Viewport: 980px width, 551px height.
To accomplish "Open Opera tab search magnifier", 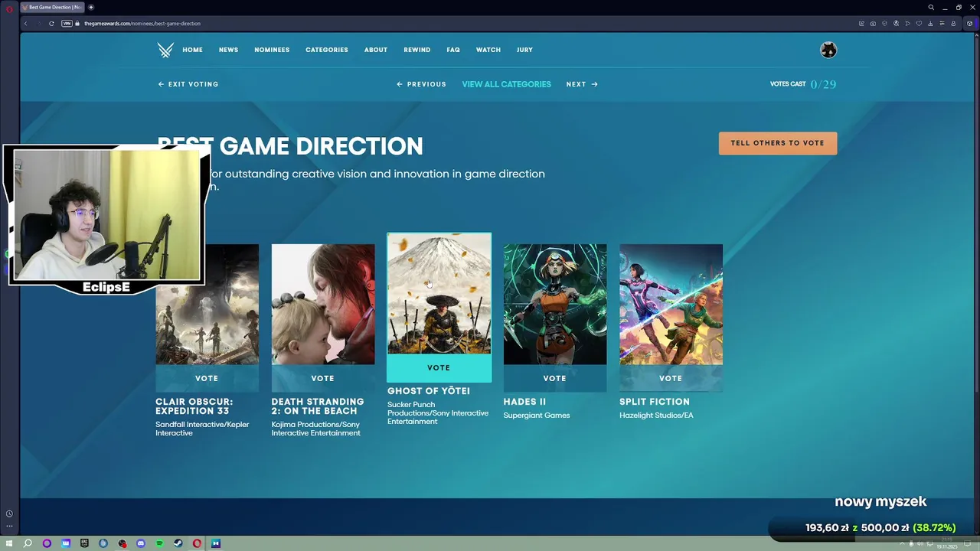I will 931,7.
